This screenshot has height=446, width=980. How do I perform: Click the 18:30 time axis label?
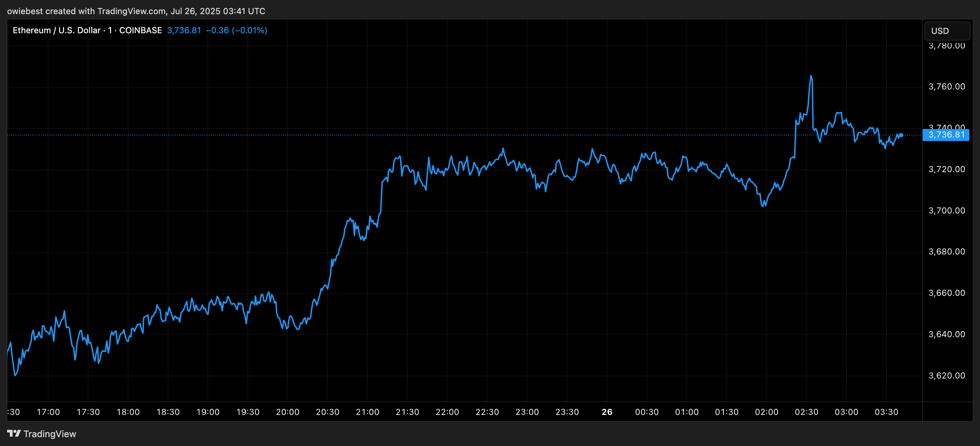pos(168,412)
